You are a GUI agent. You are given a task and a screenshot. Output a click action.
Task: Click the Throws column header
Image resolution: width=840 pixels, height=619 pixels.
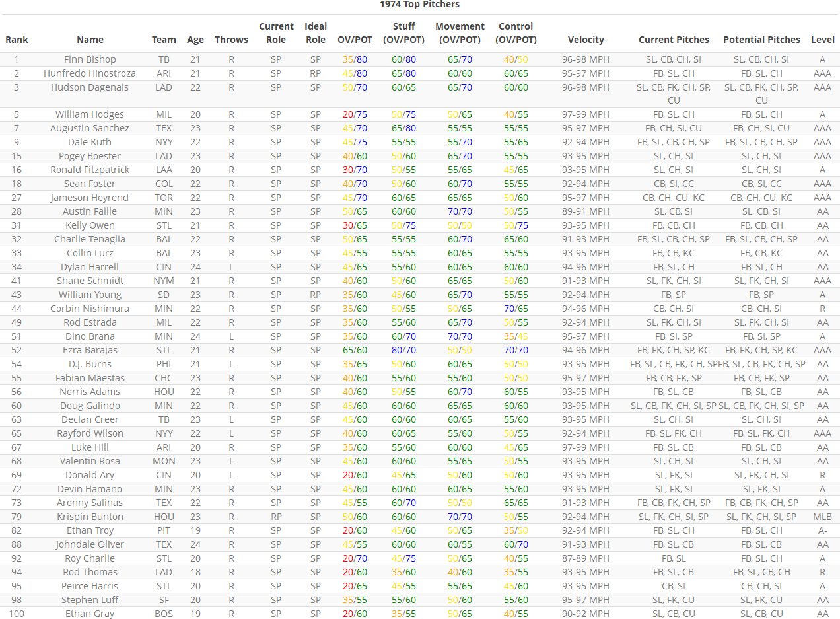click(x=231, y=40)
